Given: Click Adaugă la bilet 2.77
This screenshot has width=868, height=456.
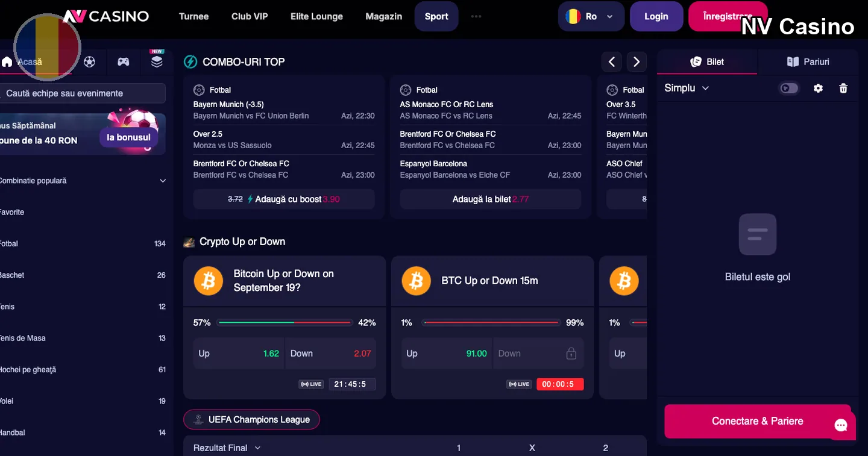Looking at the screenshot, I should pos(491,199).
